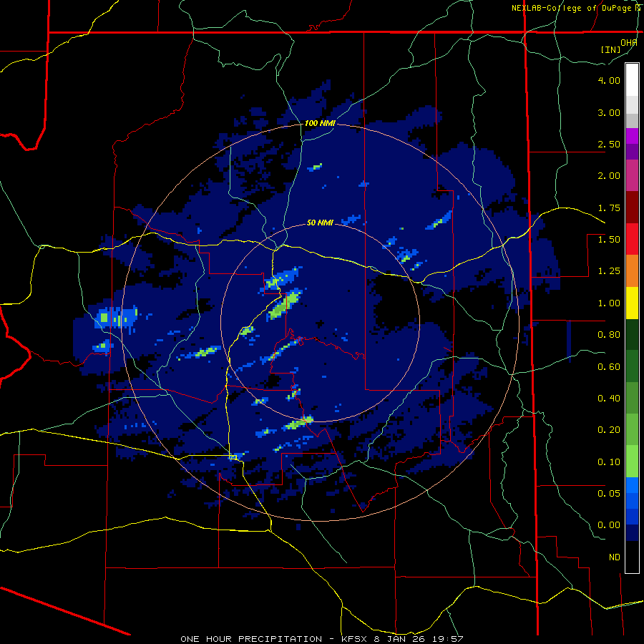Click the ONE HOUR PRECIPITATION title text
This screenshot has width=644, height=644.
pos(251,639)
